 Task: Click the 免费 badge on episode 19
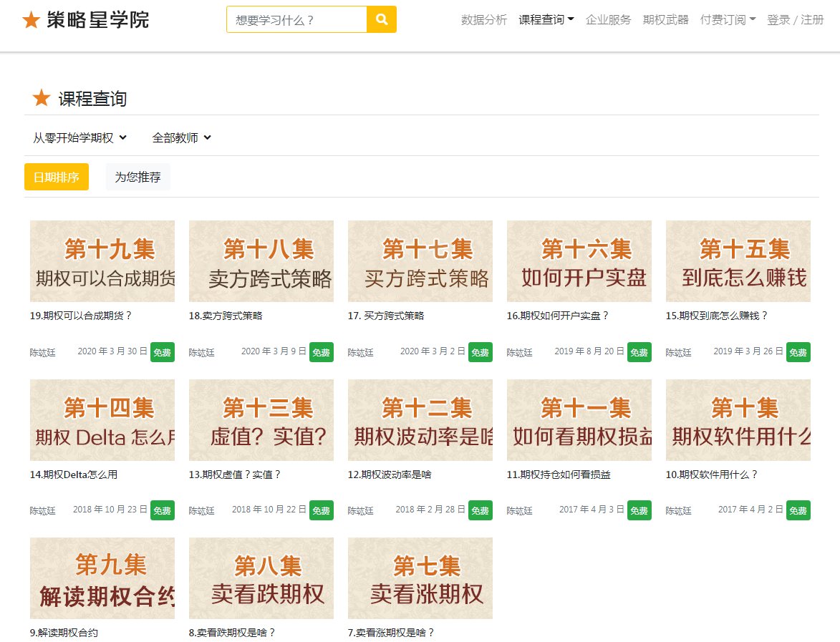[x=163, y=352]
